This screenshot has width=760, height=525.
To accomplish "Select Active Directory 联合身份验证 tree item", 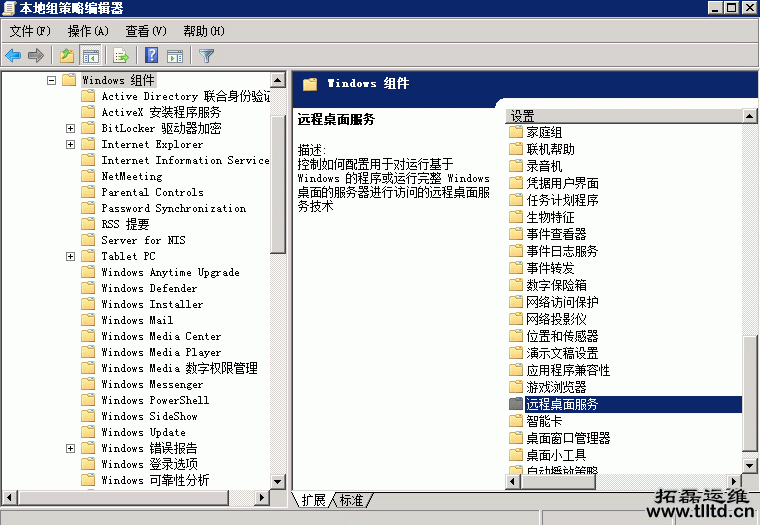I will [x=185, y=96].
